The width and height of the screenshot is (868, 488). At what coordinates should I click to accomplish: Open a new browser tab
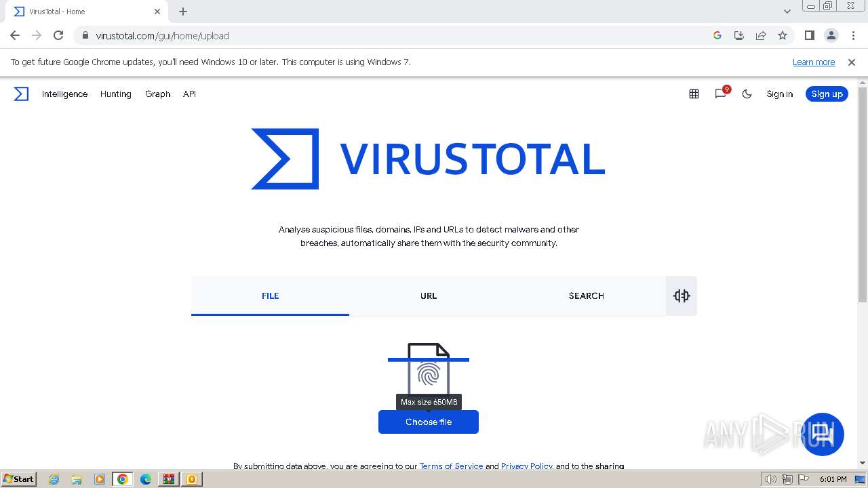pyautogui.click(x=183, y=12)
